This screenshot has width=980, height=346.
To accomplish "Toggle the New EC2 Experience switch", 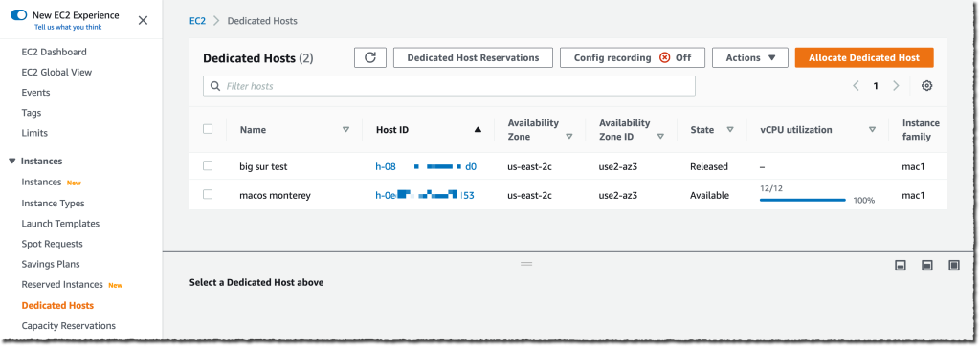I will [19, 15].
